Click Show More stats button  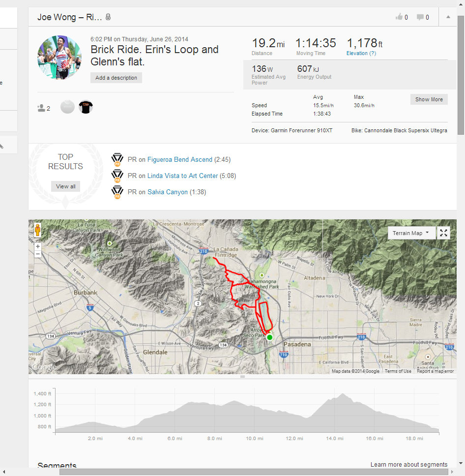pos(429,99)
